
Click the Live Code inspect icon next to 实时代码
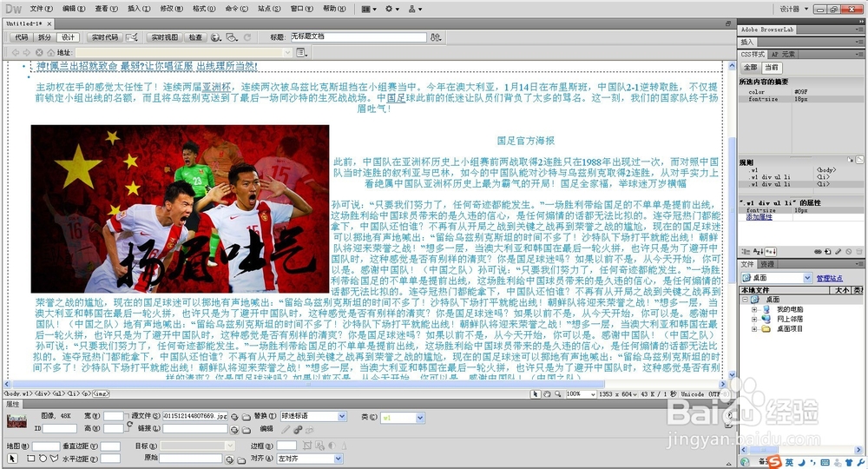[x=132, y=37]
